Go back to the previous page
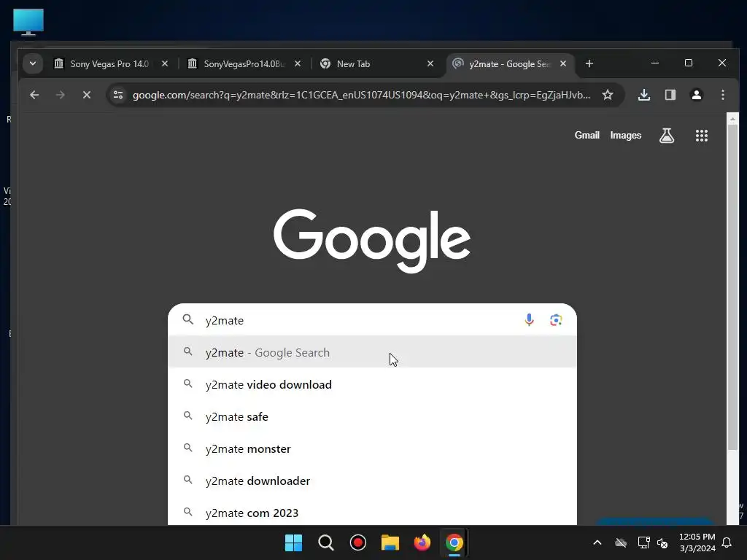The width and height of the screenshot is (747, 560). (x=34, y=95)
